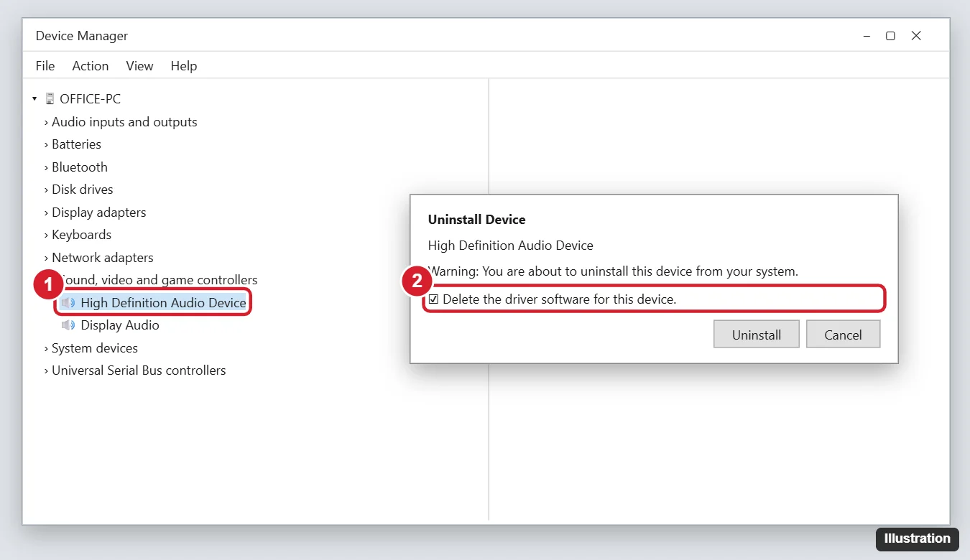The height and width of the screenshot is (560, 970).
Task: Open the View menu
Action: click(x=139, y=66)
